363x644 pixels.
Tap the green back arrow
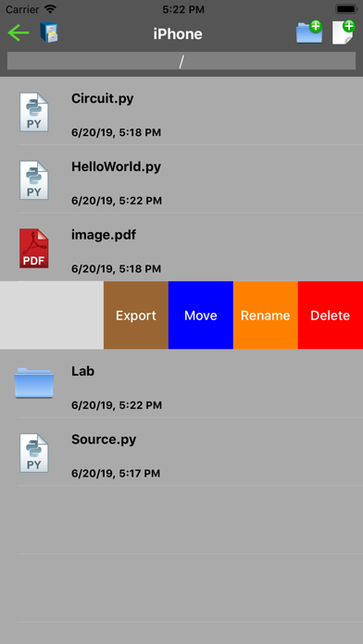(x=19, y=33)
